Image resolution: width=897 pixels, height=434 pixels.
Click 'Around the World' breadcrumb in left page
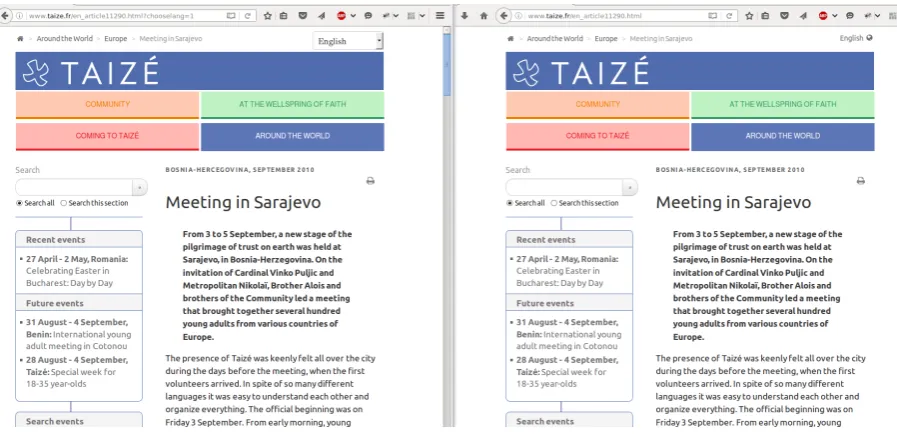[x=64, y=39]
